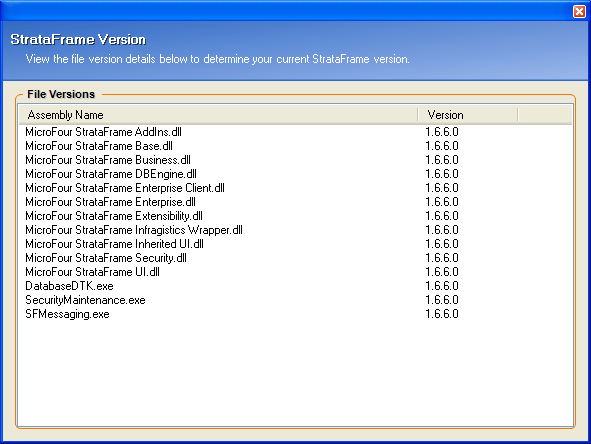Click version 1.6.6.0 of SecurityMaintenance.exe
591x444 pixels.
[442, 300]
